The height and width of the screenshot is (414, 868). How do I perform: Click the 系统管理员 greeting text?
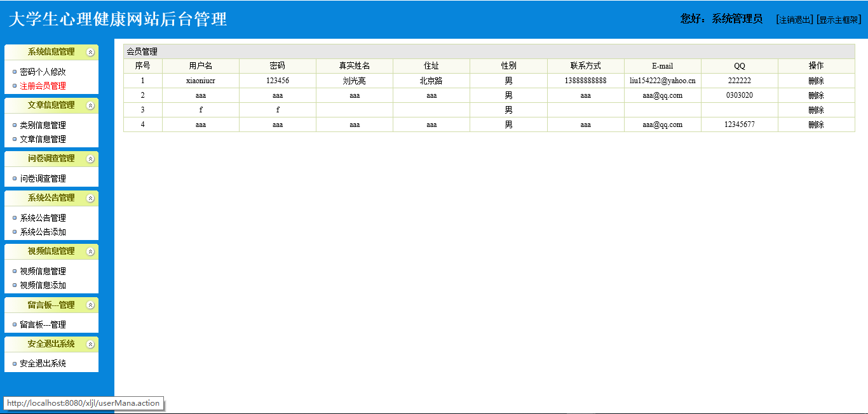737,19
